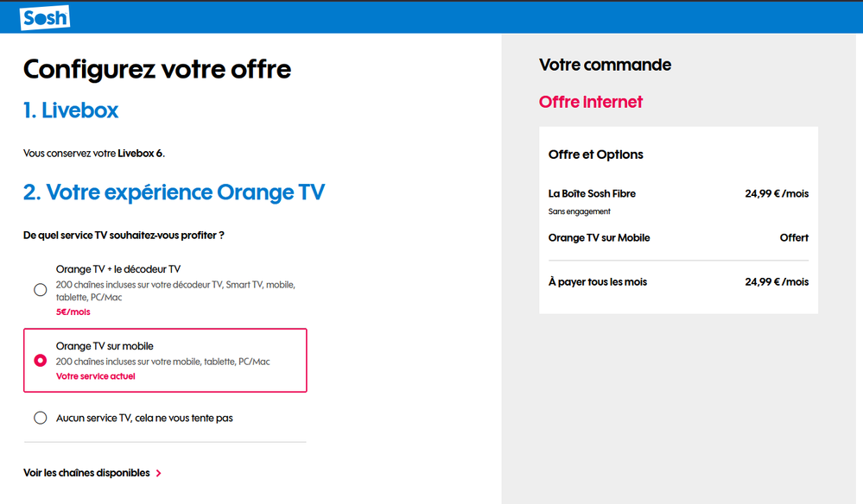Click the Sans engagement text

[579, 211]
